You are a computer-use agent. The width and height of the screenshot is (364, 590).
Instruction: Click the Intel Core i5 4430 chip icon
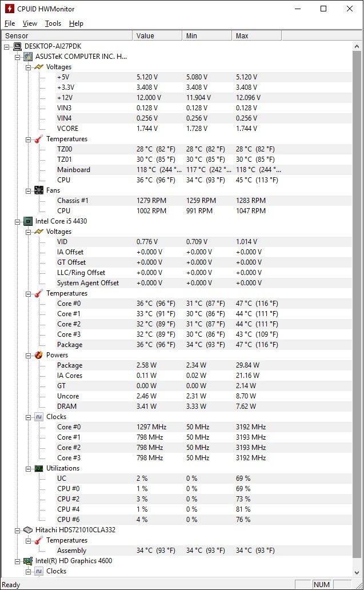[x=28, y=221]
